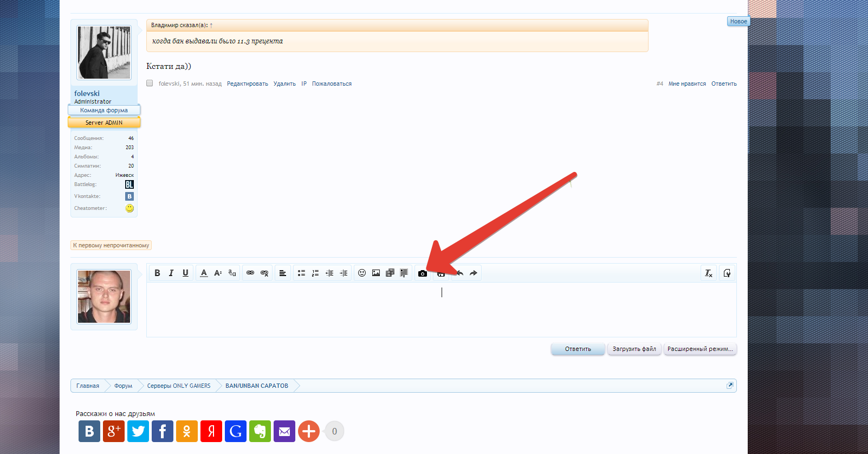Click the redo arrow in the editor
This screenshot has width=868, height=454.
474,273
